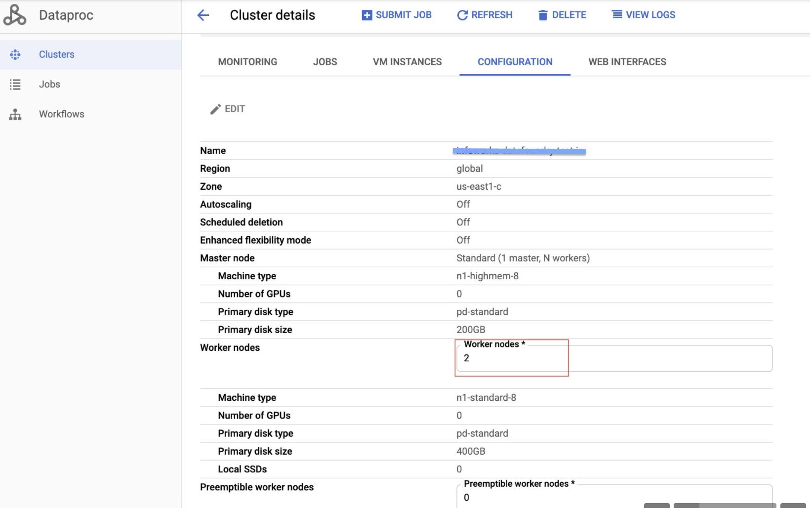Click the DELETE cluster button
812x508 pixels.
[562, 15]
